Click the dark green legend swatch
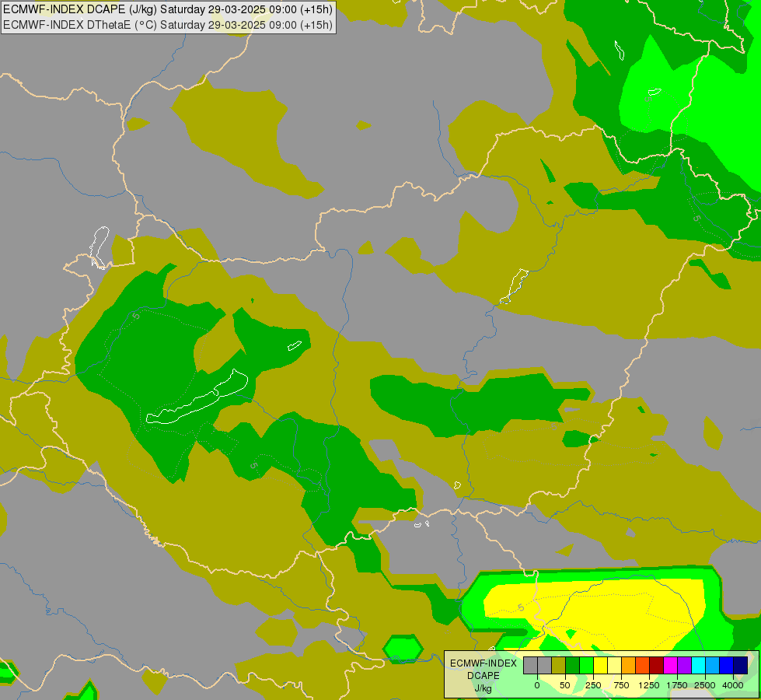Viewport: 761px width, 700px height. tap(572, 665)
